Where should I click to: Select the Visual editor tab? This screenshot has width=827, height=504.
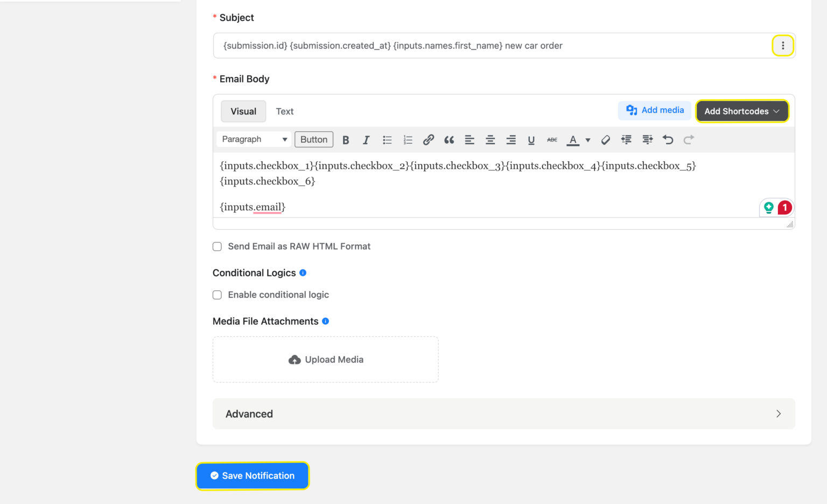click(x=243, y=111)
